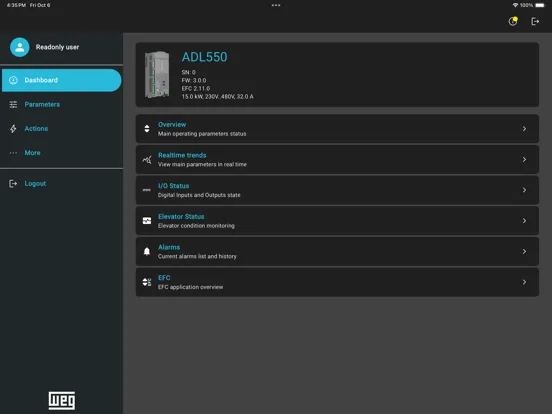This screenshot has width=552, height=414.
Task: Open the Actions sidebar item
Action: tap(62, 128)
